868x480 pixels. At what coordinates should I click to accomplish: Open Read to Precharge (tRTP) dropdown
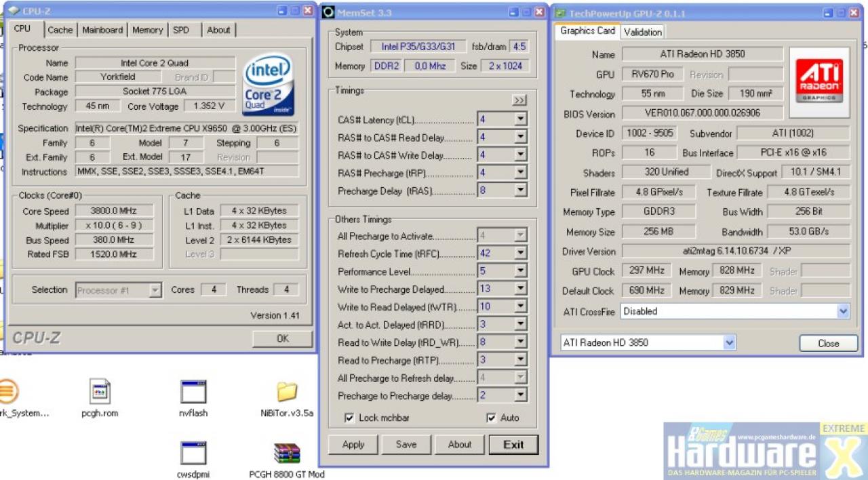tap(521, 360)
